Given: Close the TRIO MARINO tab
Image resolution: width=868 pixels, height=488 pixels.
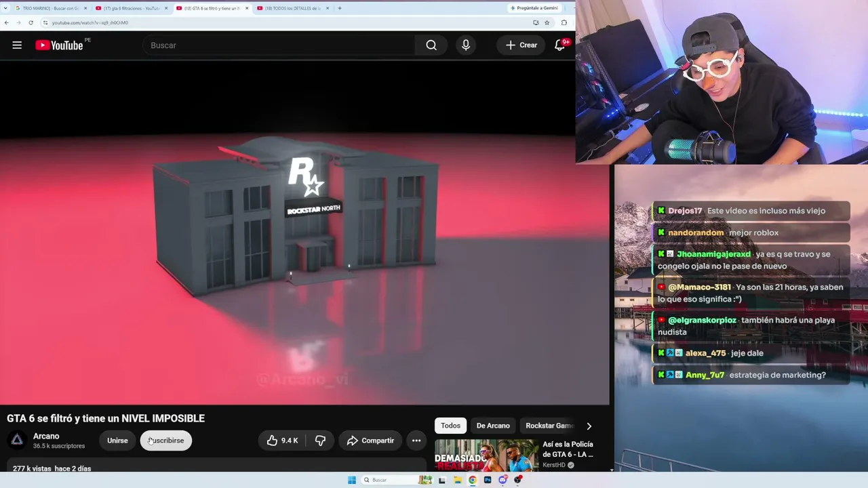Looking at the screenshot, I should click(85, 8).
